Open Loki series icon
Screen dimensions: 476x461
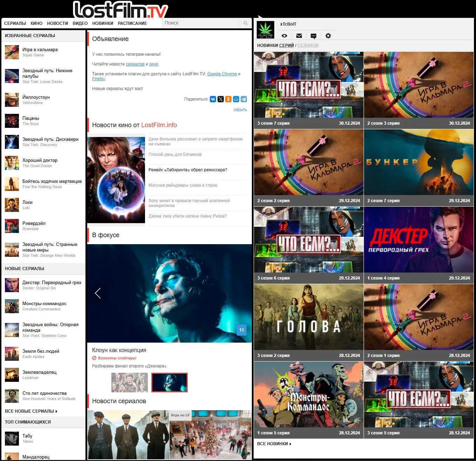[12, 205]
